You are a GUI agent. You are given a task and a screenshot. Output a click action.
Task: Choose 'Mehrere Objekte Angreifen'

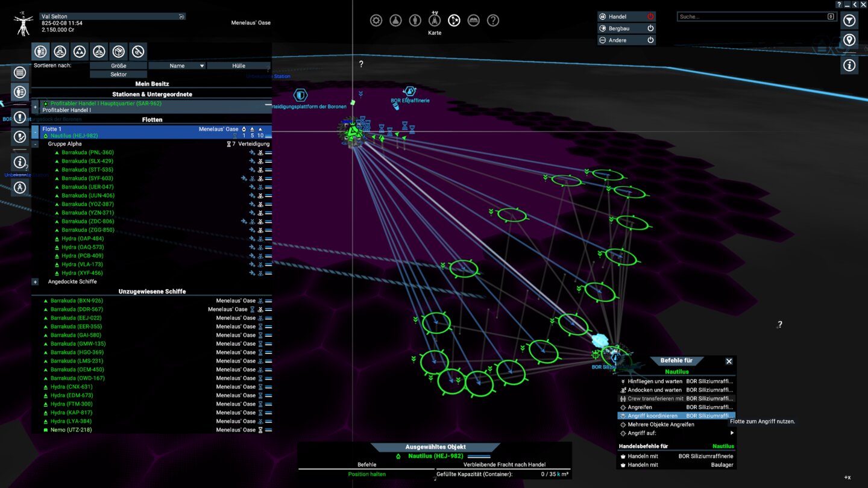676,425
